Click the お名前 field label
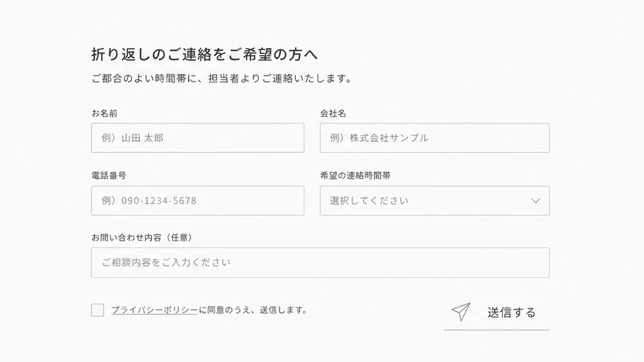Screen dimensions: 644x362 104,113
